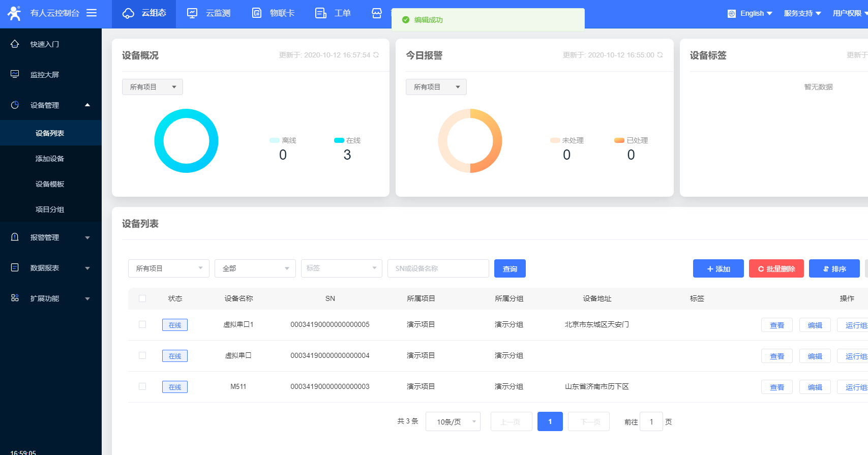Open the 标签 filter dropdown
The height and width of the screenshot is (455, 868).
point(341,268)
